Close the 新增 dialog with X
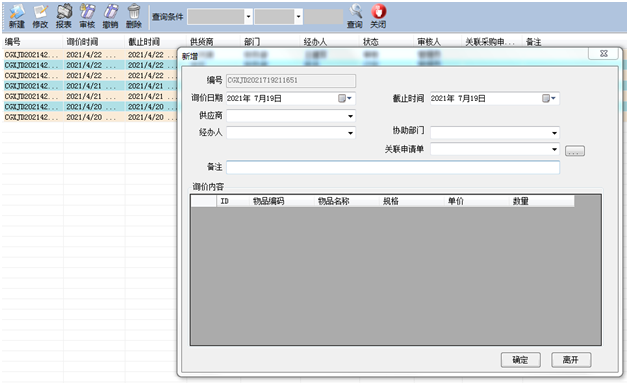This screenshot has height=385, width=629. tap(603, 54)
